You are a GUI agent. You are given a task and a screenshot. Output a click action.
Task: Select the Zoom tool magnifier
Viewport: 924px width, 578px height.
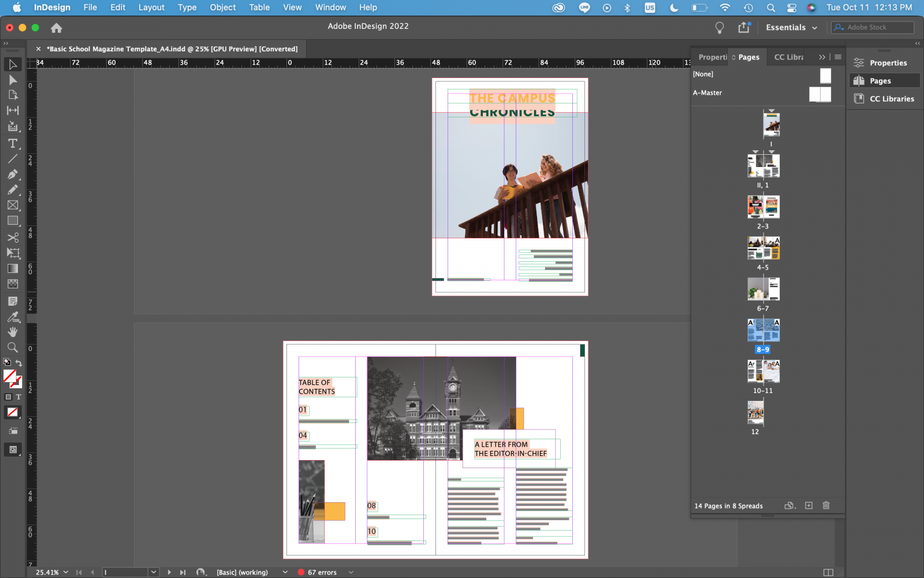13,347
